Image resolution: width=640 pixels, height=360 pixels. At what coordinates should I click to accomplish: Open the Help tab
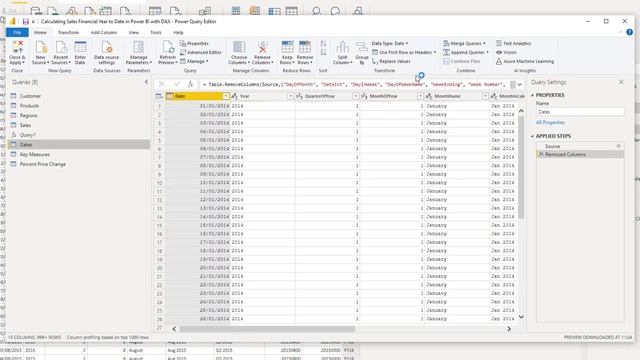click(x=178, y=32)
